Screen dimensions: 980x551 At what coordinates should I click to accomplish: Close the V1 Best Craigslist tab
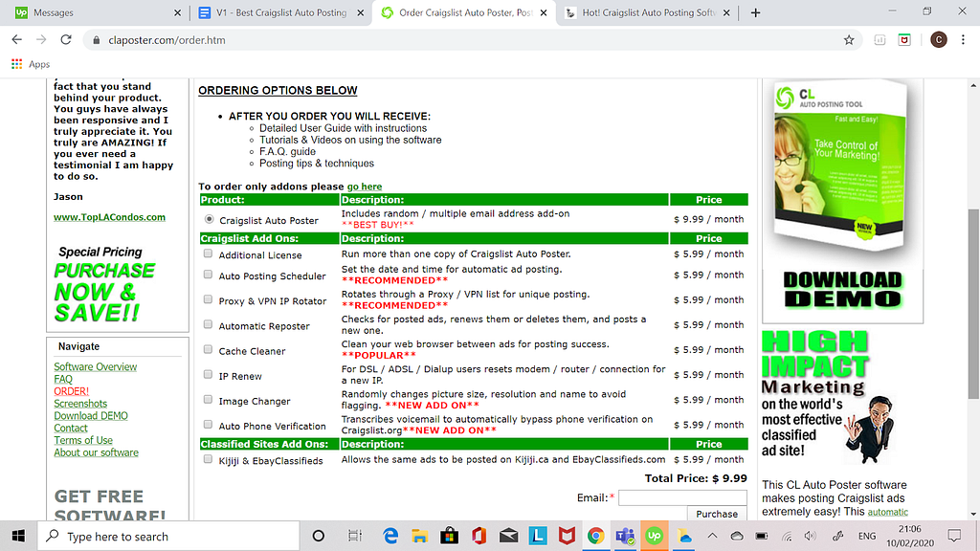pyautogui.click(x=361, y=12)
